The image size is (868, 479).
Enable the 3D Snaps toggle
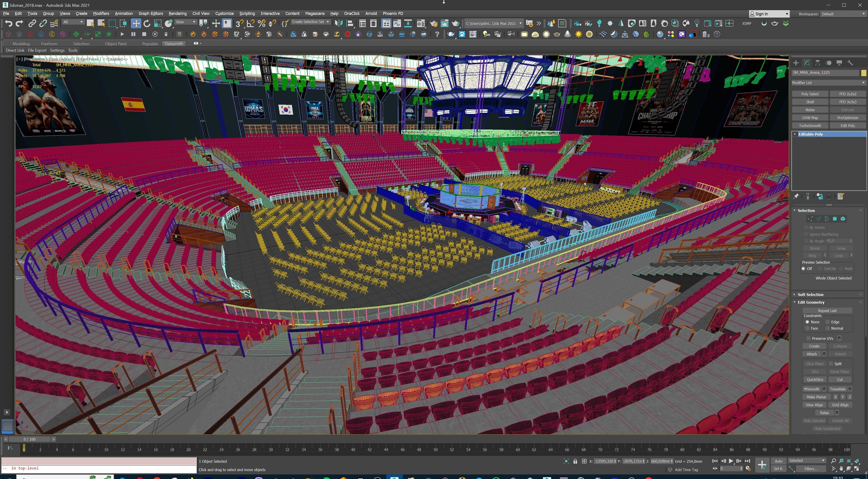click(239, 23)
